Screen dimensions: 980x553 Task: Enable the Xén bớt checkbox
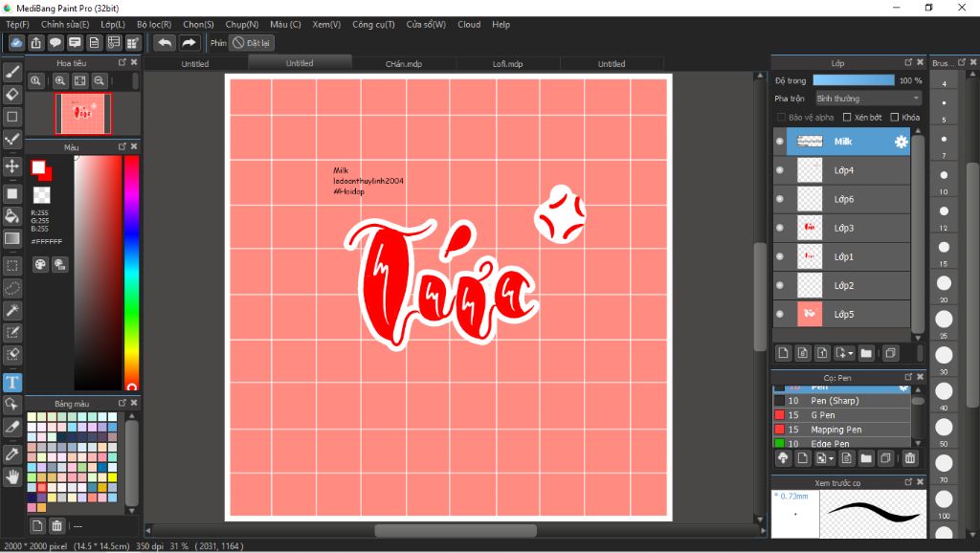click(x=847, y=117)
